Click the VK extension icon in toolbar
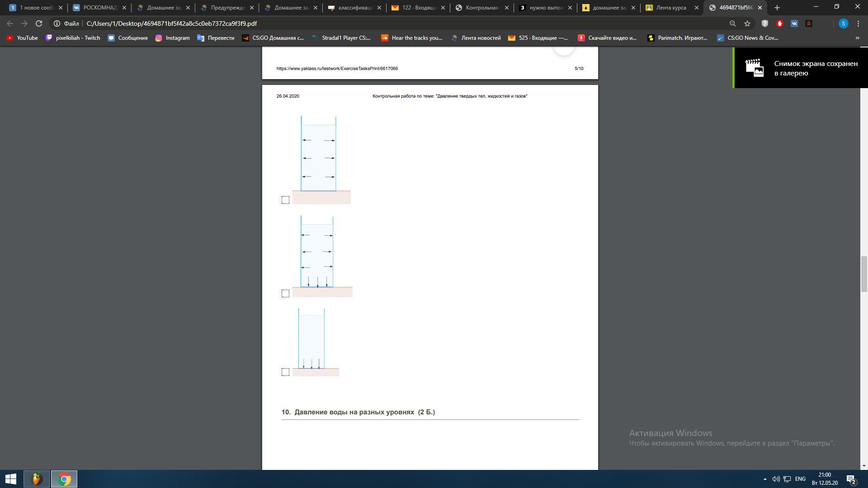The image size is (868, 488). pyautogui.click(x=794, y=23)
